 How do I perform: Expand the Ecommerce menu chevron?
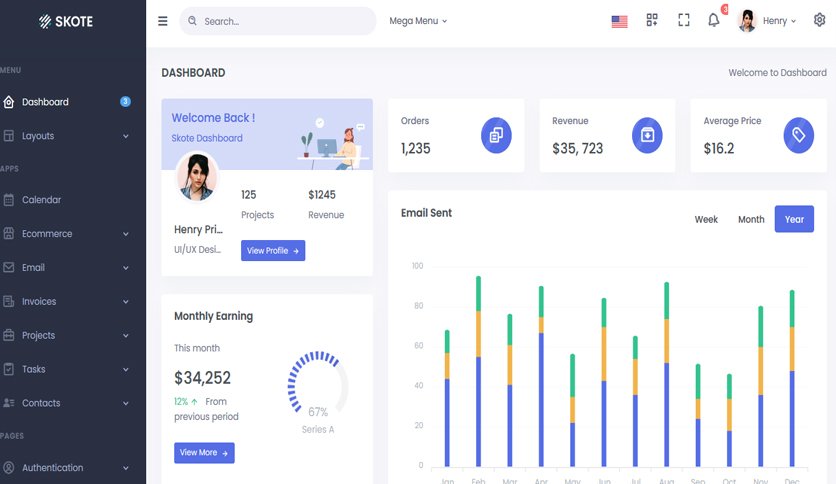point(126,234)
